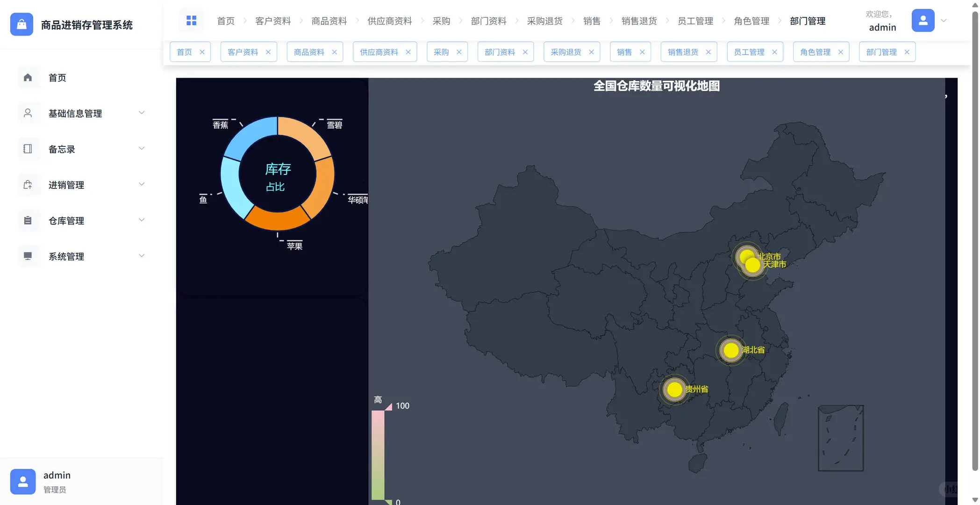
Task: Close the 销售 tag chip
Action: (643, 52)
